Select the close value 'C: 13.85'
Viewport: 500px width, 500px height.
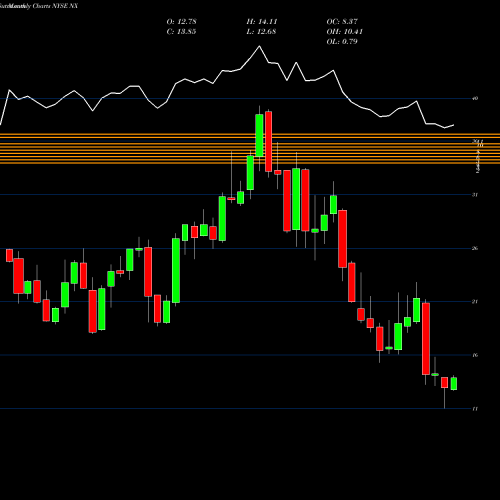pyautogui.click(x=182, y=32)
